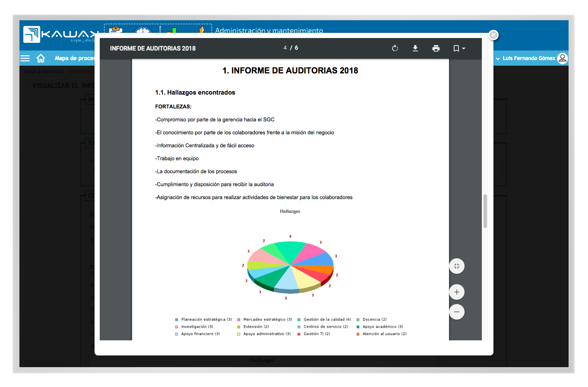Open the clipboard module icon in header

[116, 30]
